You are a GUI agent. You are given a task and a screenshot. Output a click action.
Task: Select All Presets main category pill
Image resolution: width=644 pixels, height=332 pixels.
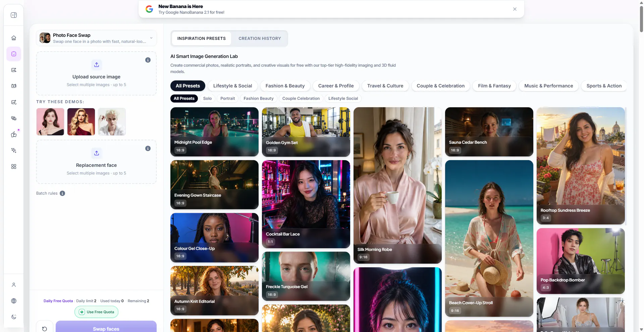tap(188, 86)
